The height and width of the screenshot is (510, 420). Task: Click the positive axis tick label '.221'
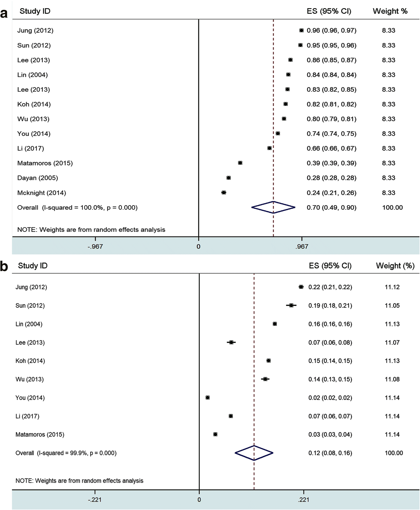[x=304, y=500]
